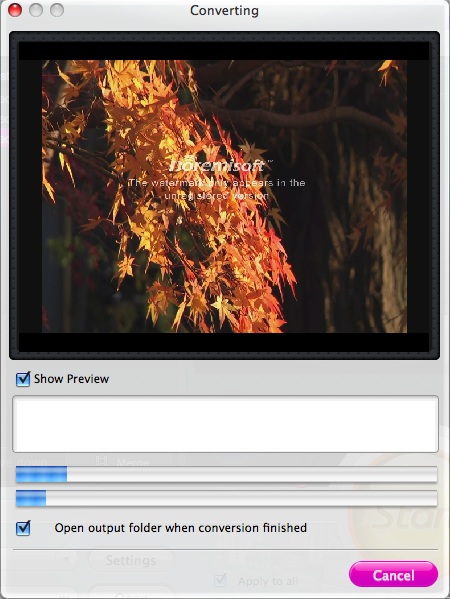Click the upper conversion progress bar
This screenshot has width=450, height=599.
(226, 474)
